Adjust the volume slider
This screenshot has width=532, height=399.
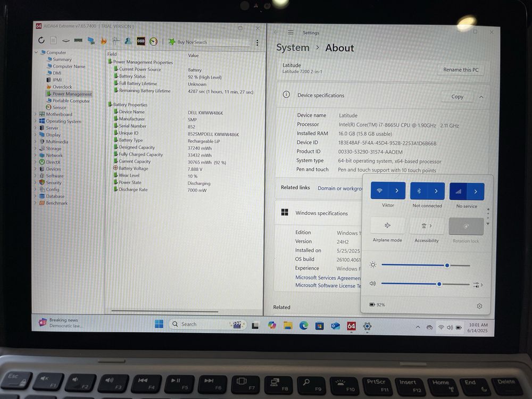point(425,284)
